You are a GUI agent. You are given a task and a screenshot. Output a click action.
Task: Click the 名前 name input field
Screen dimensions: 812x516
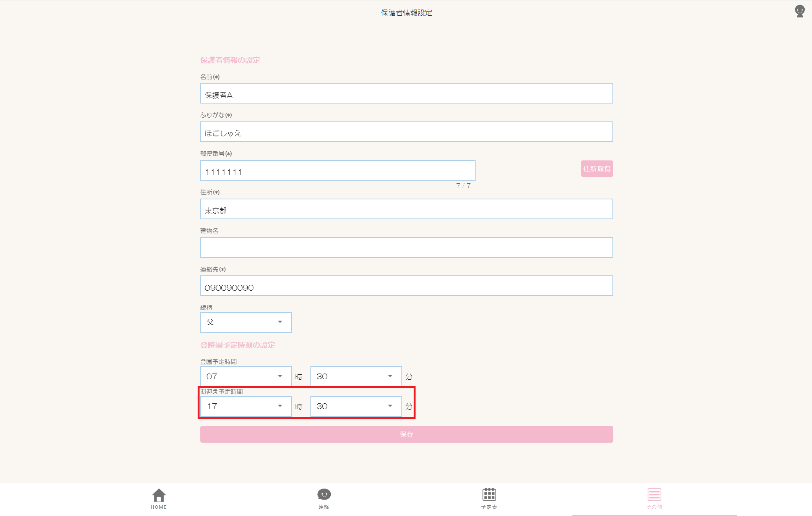406,94
